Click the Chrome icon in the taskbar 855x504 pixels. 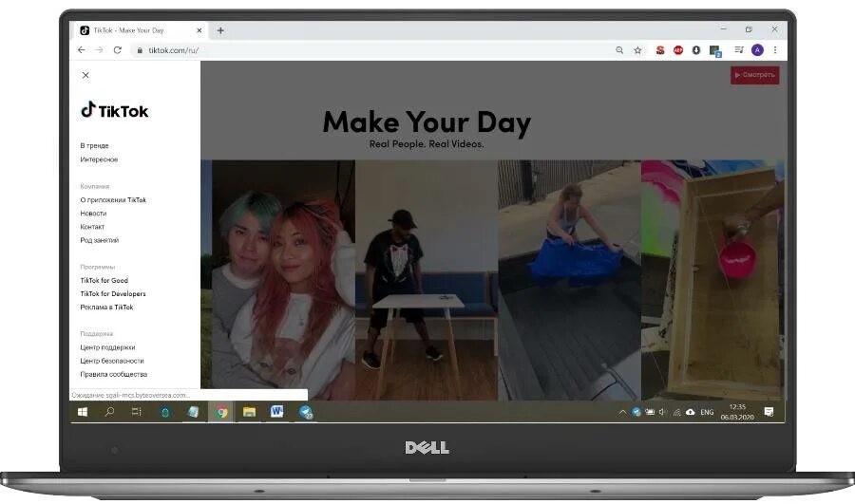pos(220,413)
